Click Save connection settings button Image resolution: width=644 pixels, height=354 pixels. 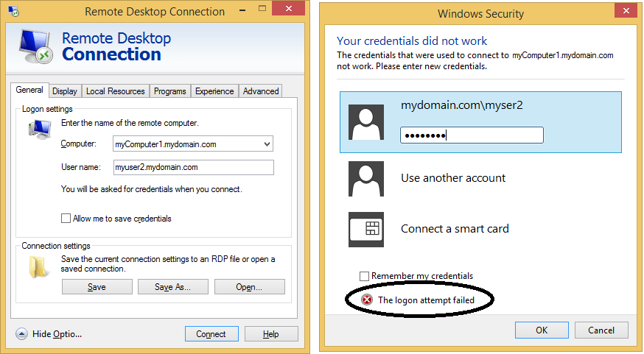click(x=97, y=287)
